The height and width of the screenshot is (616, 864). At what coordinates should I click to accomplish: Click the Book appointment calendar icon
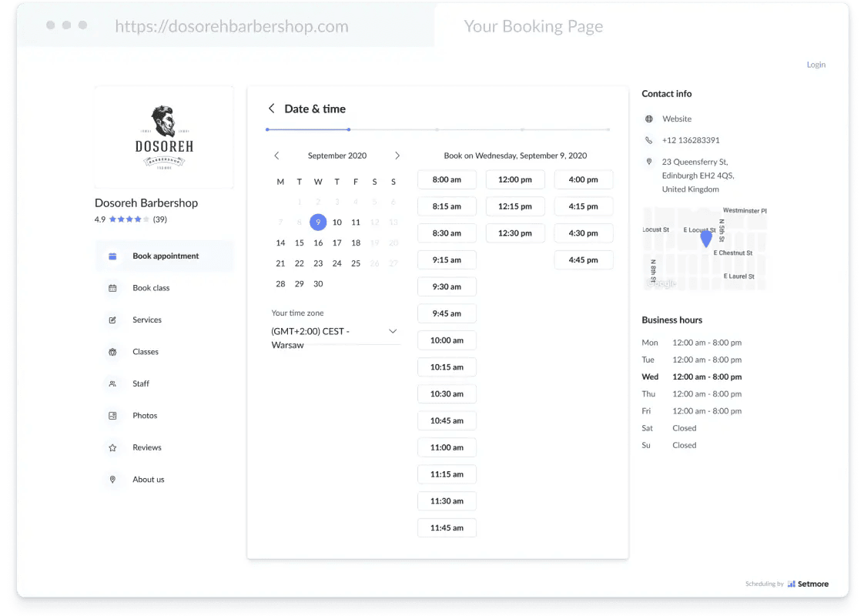click(x=112, y=256)
